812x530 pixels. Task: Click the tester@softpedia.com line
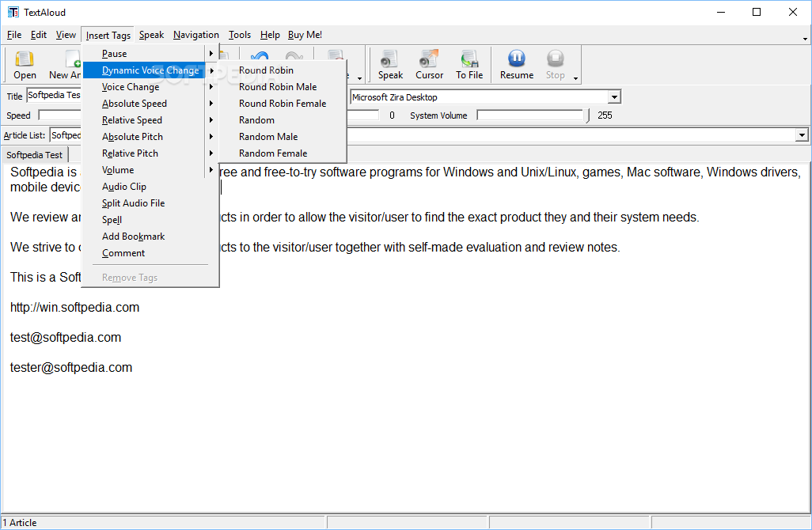click(x=71, y=368)
